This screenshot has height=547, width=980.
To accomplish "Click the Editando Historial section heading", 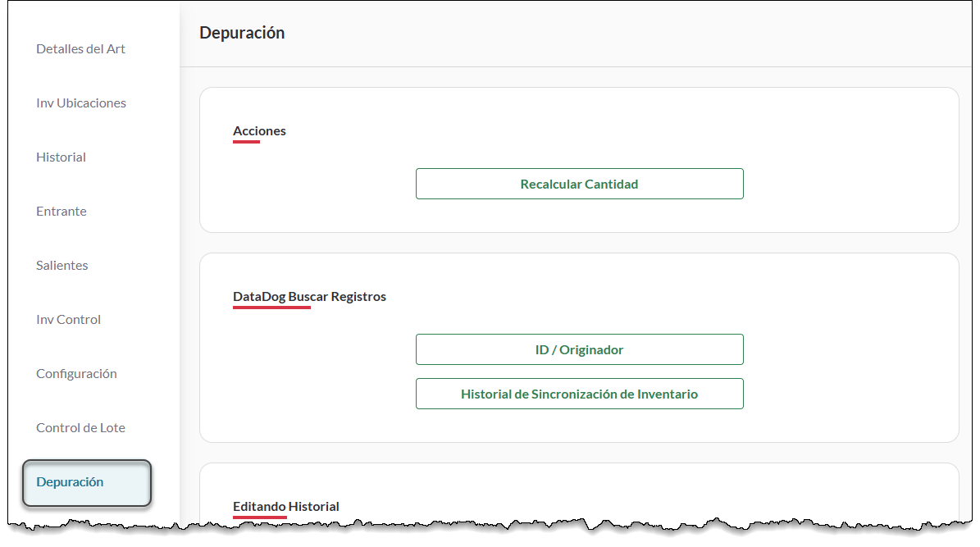I will 285,507.
